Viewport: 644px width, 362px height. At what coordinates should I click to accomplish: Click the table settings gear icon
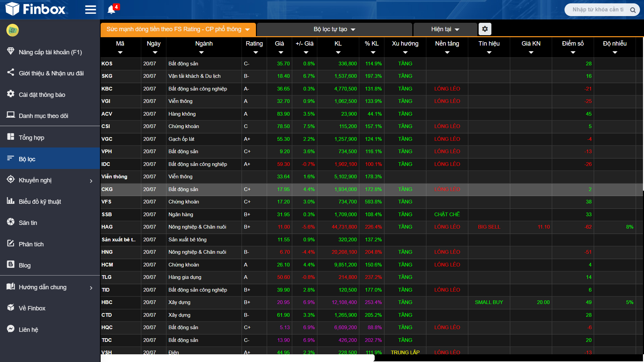tap(485, 29)
